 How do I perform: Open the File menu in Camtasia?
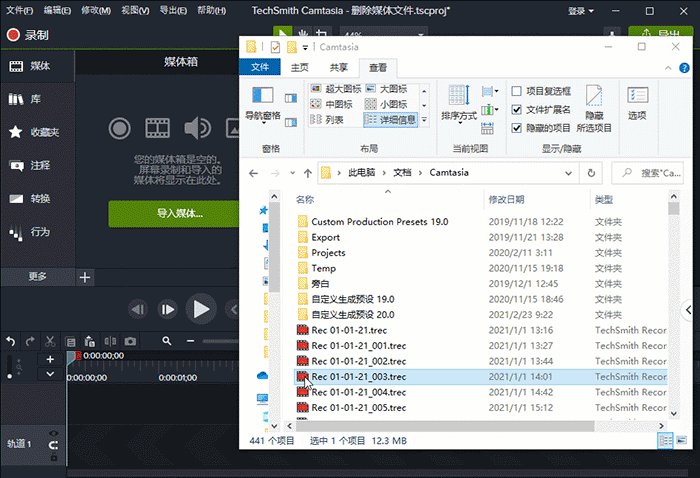coord(19,10)
